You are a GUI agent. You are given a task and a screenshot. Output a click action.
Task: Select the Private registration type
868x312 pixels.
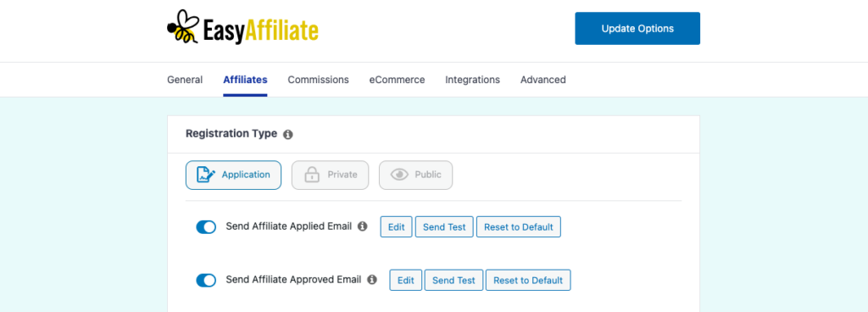click(330, 175)
